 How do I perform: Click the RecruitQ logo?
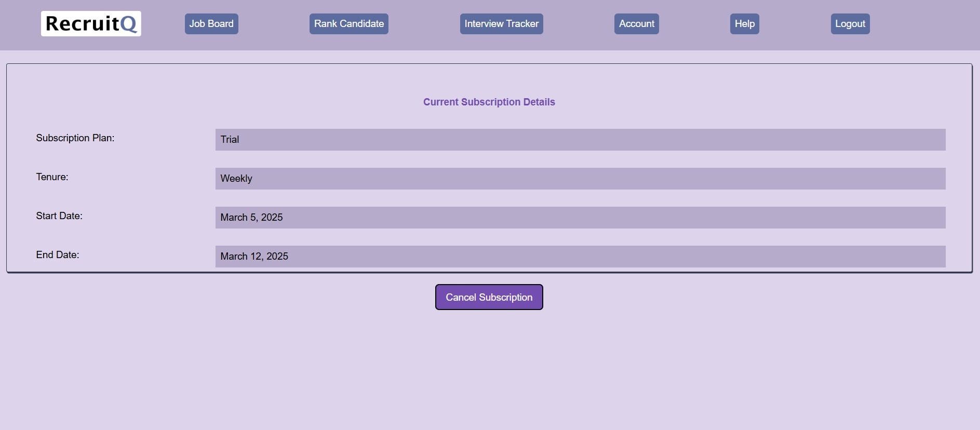90,24
